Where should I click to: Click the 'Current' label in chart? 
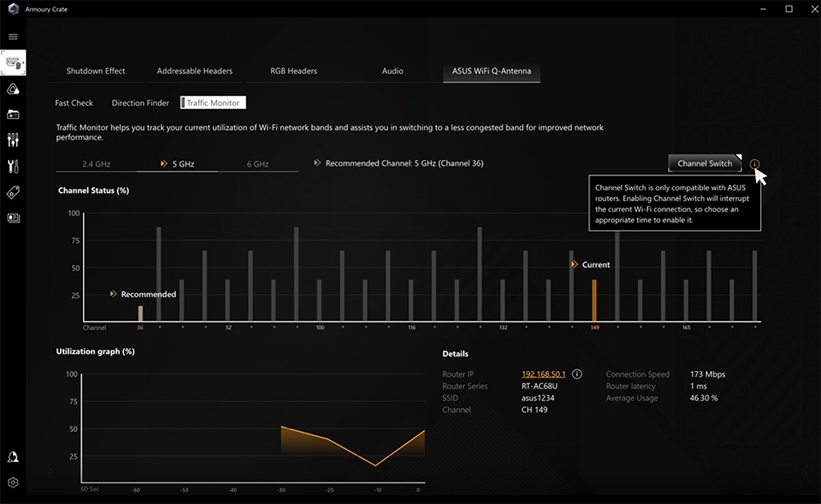[x=596, y=265]
